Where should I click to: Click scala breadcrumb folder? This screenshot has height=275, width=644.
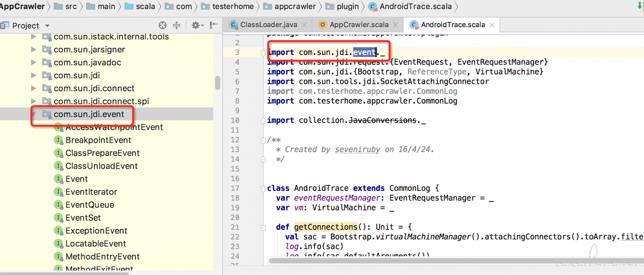point(140,6)
